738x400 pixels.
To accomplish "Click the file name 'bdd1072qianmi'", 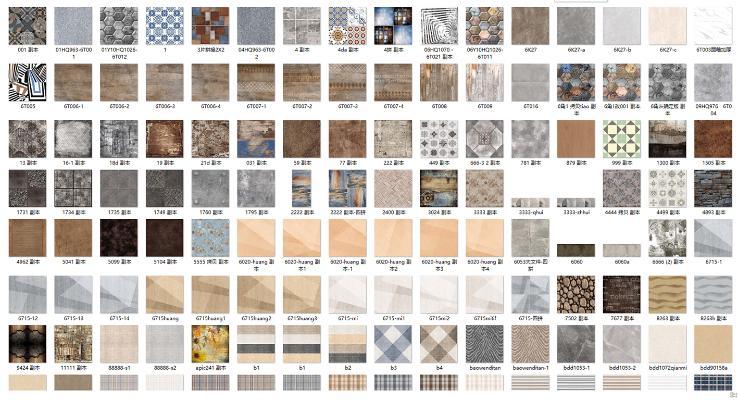I will [667, 368].
